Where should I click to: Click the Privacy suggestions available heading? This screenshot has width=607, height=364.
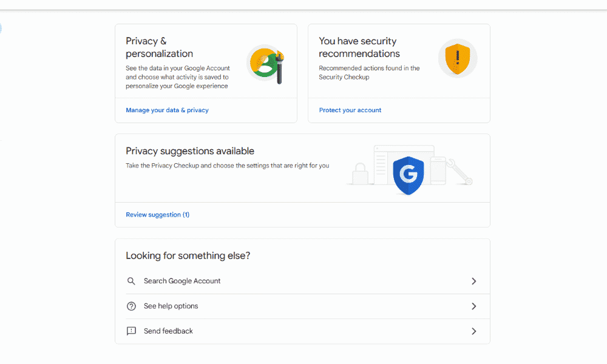click(x=190, y=151)
